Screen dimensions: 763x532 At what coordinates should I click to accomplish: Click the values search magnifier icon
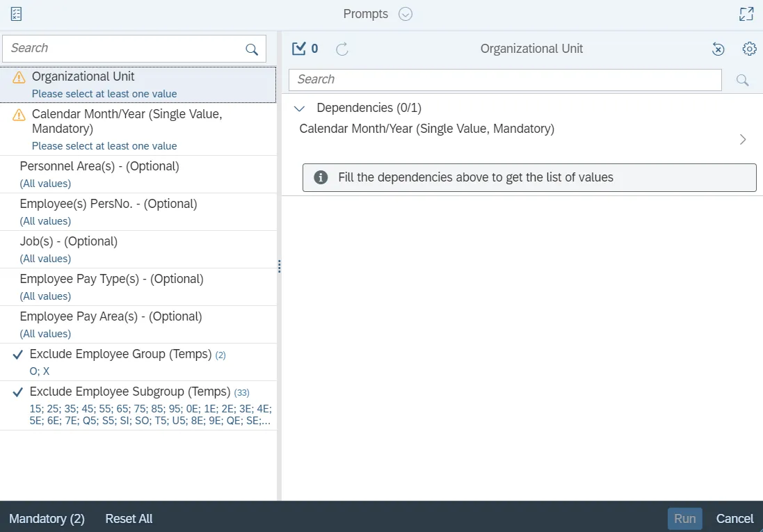coord(742,80)
